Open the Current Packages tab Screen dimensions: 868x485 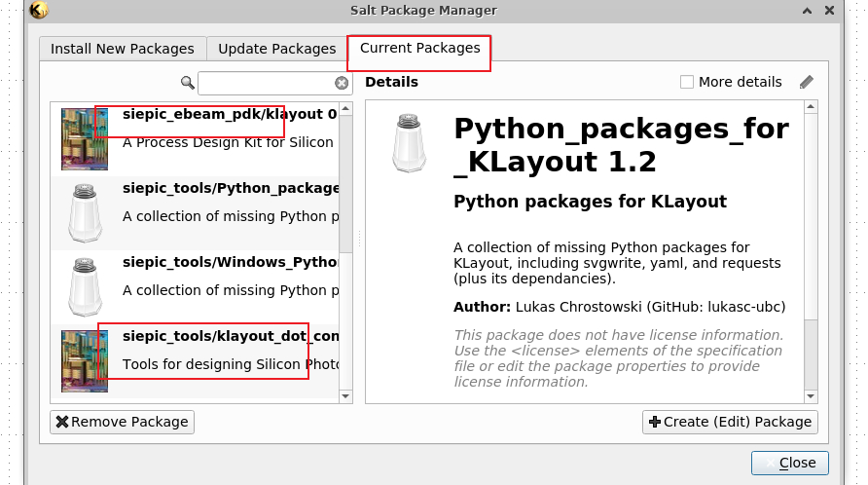pyautogui.click(x=419, y=49)
